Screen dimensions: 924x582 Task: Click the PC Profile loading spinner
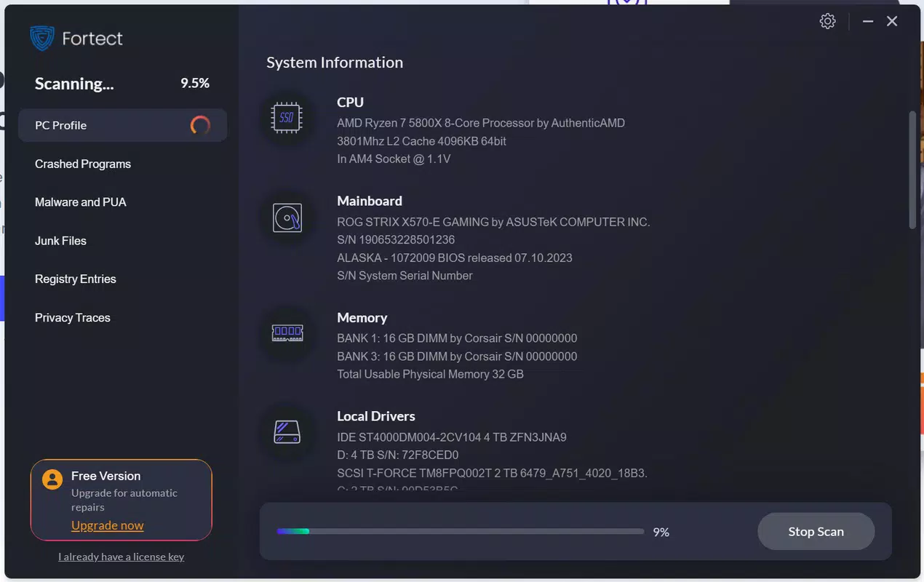(200, 125)
